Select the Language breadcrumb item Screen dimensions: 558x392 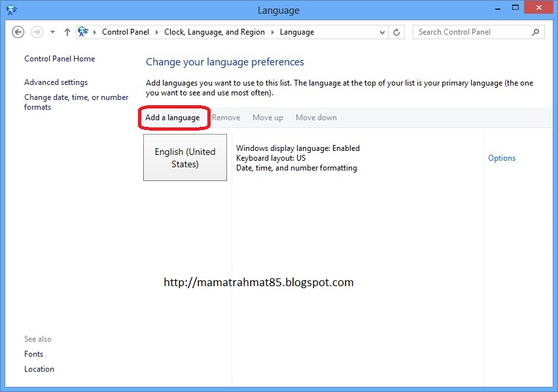click(x=297, y=32)
